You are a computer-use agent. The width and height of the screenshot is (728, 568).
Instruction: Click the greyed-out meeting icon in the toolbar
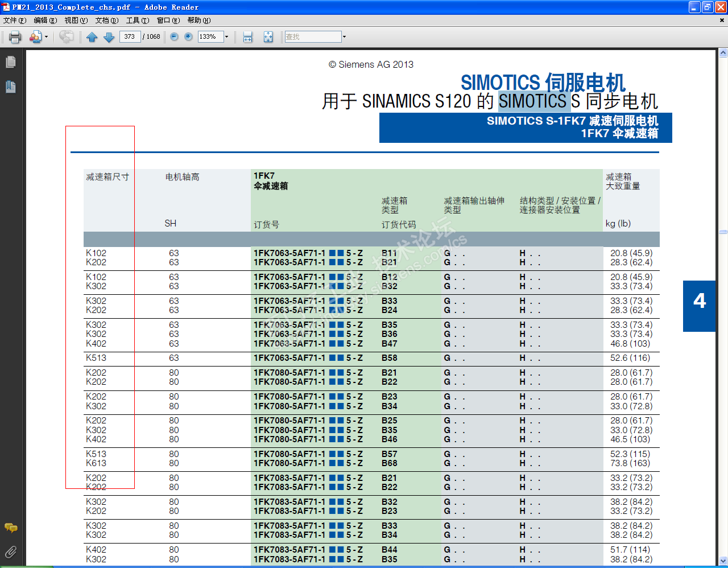[67, 37]
